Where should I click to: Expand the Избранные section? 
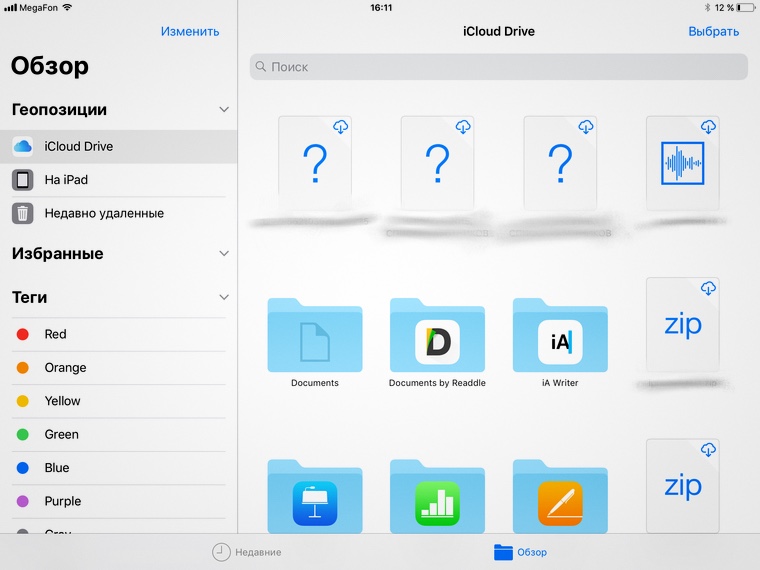pyautogui.click(x=223, y=253)
